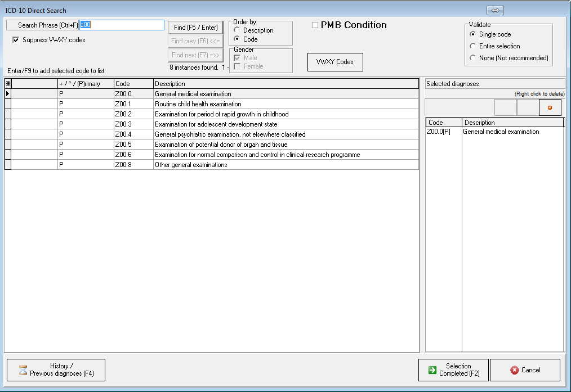This screenshot has width=571, height=392.
Task: Choose Entire selection validation option
Action: tap(473, 46)
